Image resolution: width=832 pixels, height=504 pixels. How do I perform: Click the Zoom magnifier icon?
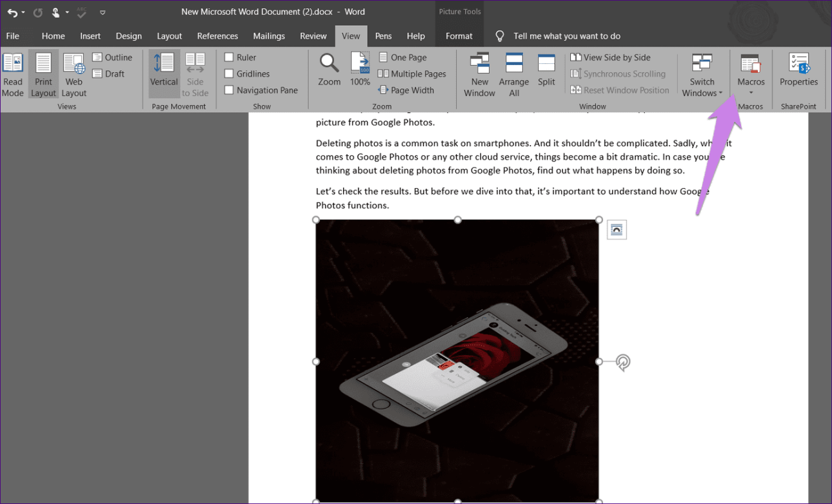point(329,64)
